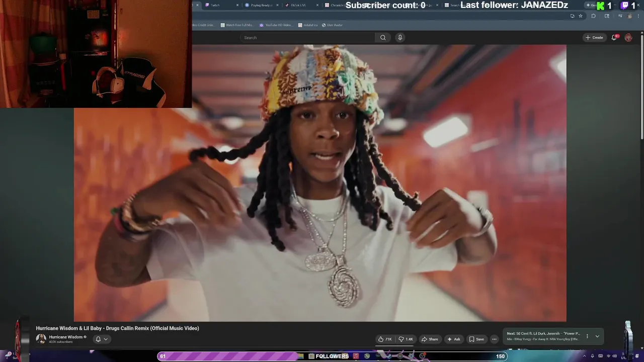Click the video title text
Screen dimensions: 644x362
click(x=117, y=328)
